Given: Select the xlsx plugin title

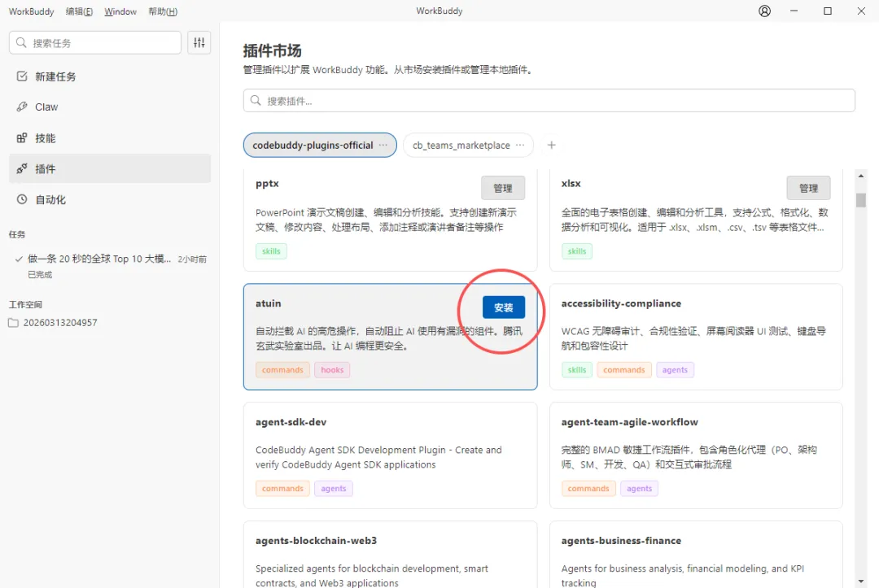Looking at the screenshot, I should (x=571, y=183).
